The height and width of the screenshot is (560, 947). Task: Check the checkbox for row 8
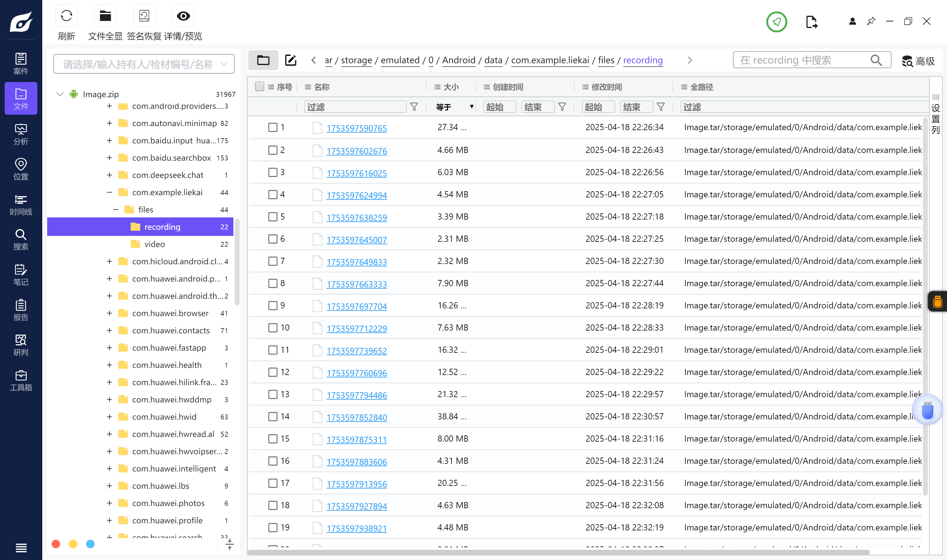point(273,283)
